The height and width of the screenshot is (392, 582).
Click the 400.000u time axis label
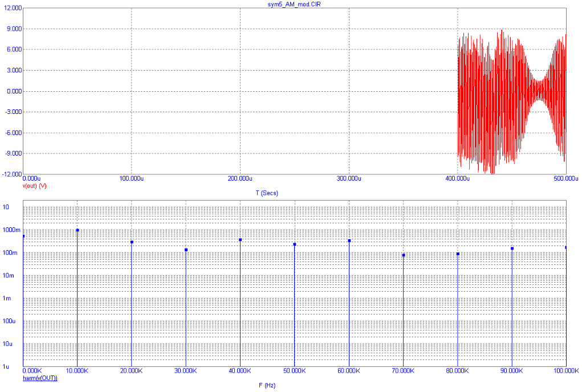[457, 178]
